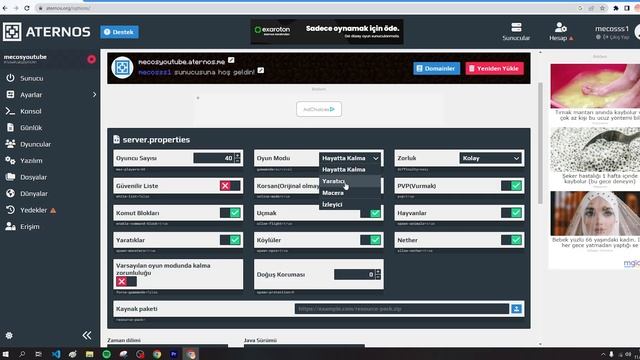The image size is (640, 360).
Task: Click the Dünyalar globe icon
Action: 10,193
